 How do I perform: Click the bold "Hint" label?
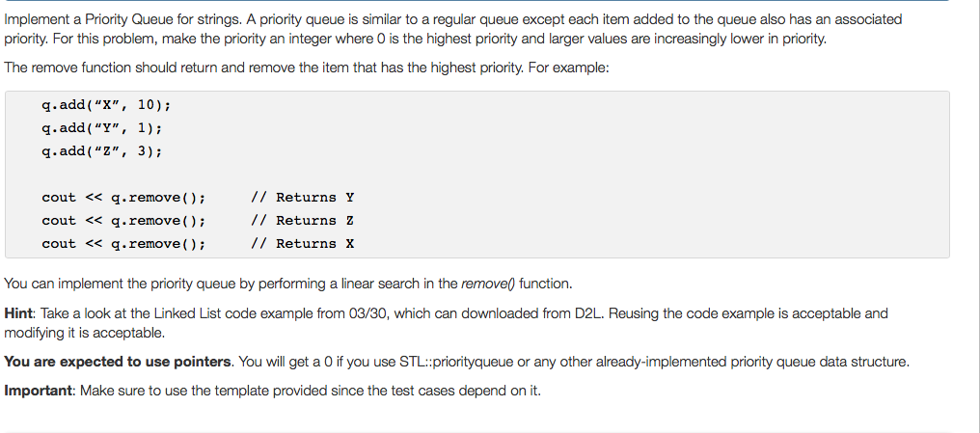pyautogui.click(x=19, y=313)
